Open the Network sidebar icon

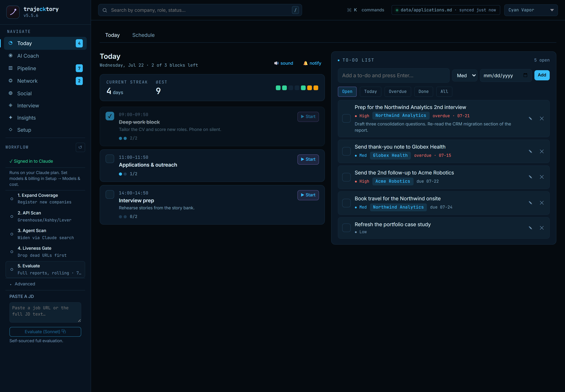point(11,81)
